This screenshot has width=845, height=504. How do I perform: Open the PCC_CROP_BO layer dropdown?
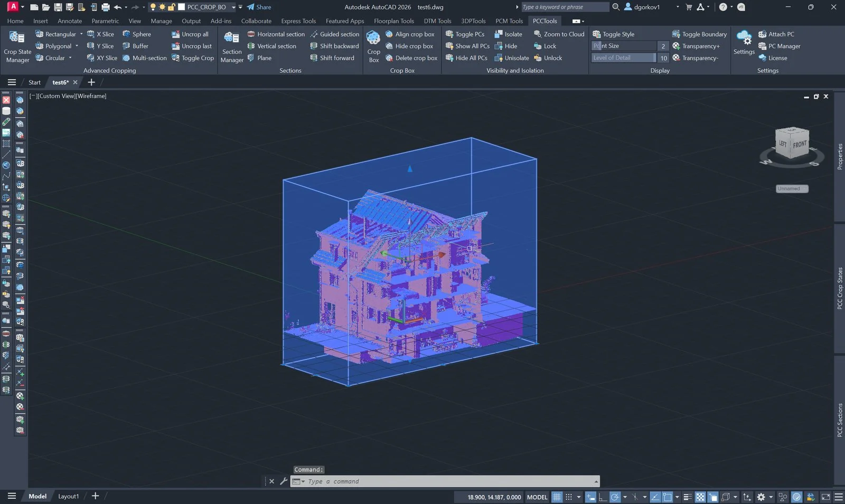(233, 7)
